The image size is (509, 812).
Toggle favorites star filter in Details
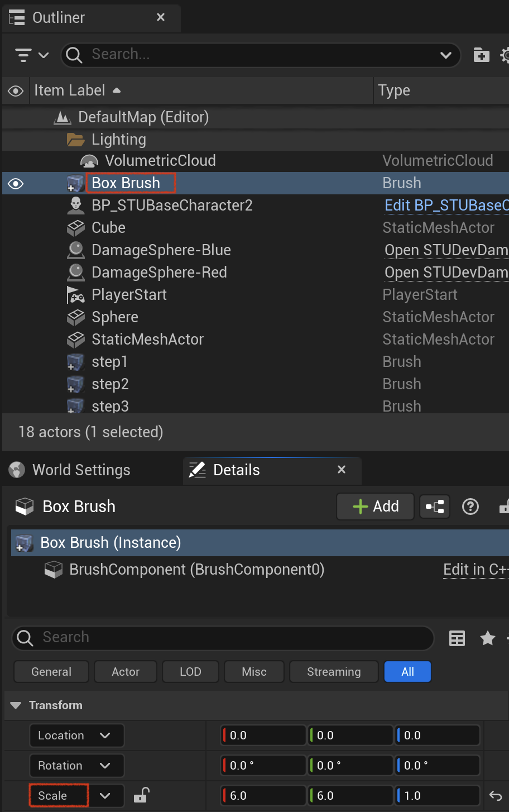click(488, 638)
